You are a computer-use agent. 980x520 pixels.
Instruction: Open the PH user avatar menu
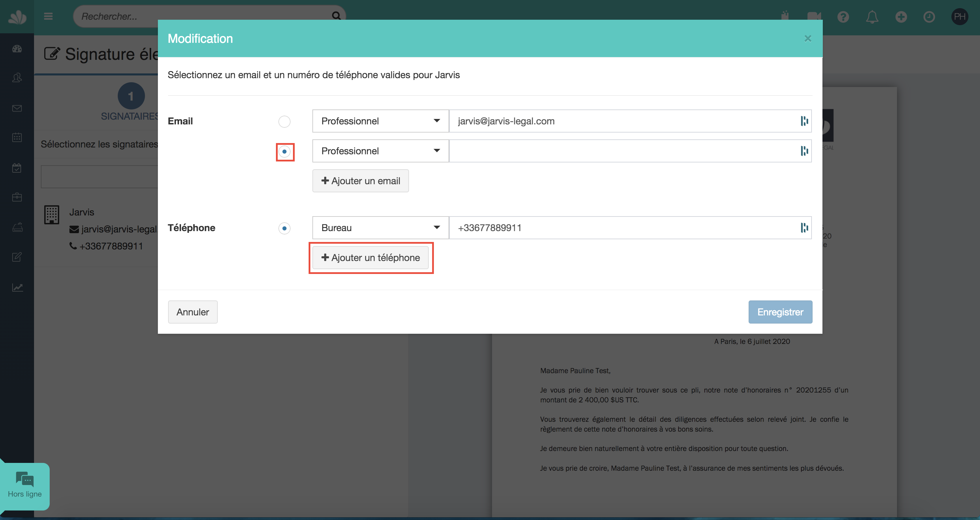click(x=960, y=17)
